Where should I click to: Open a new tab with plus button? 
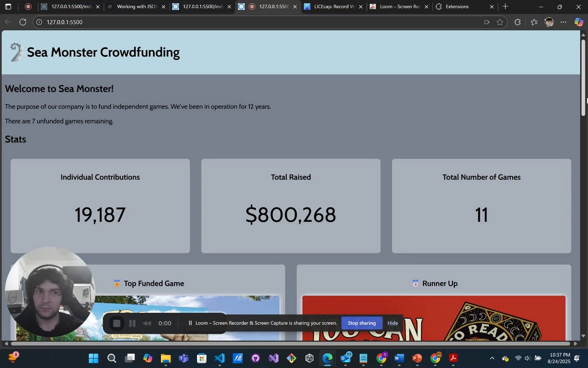tap(505, 6)
